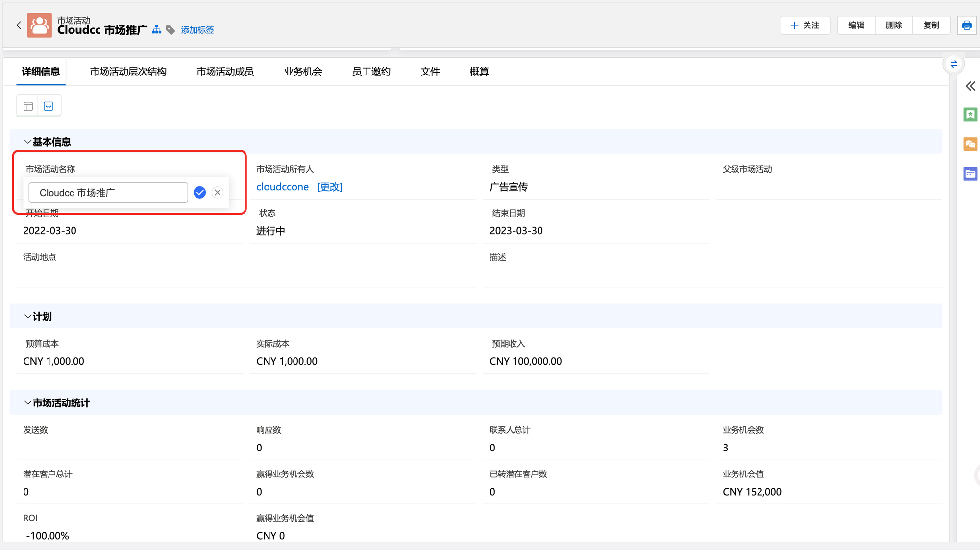Switch to the 业务机会 tab
Image resolution: width=980 pixels, height=550 pixels.
point(303,72)
